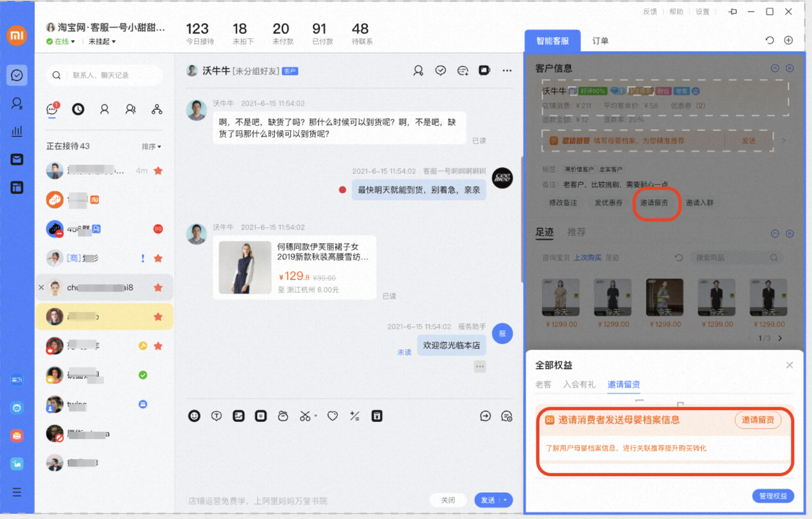The width and height of the screenshot is (812, 519).
Task: Open the 设置 settings link in title bar
Action: [x=702, y=12]
